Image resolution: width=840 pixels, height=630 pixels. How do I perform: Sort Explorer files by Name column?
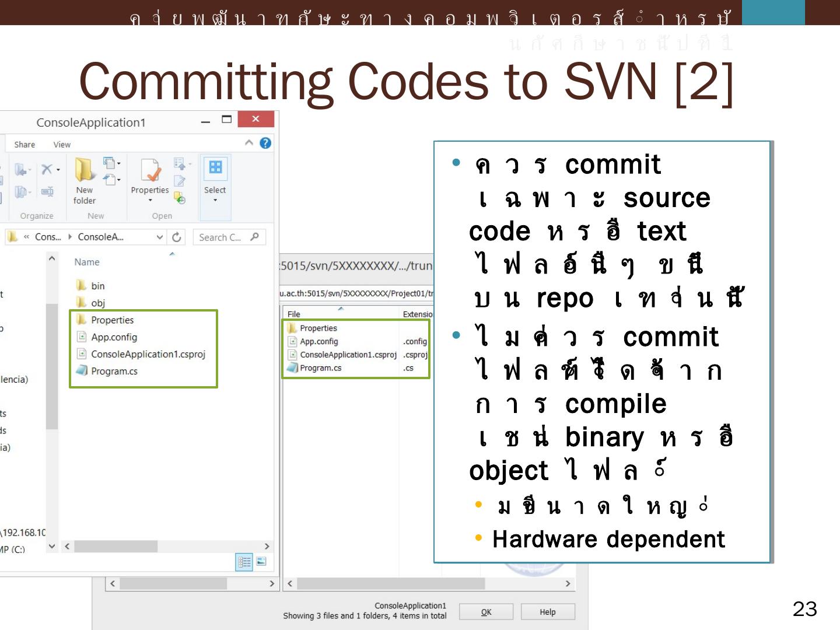pos(87,262)
